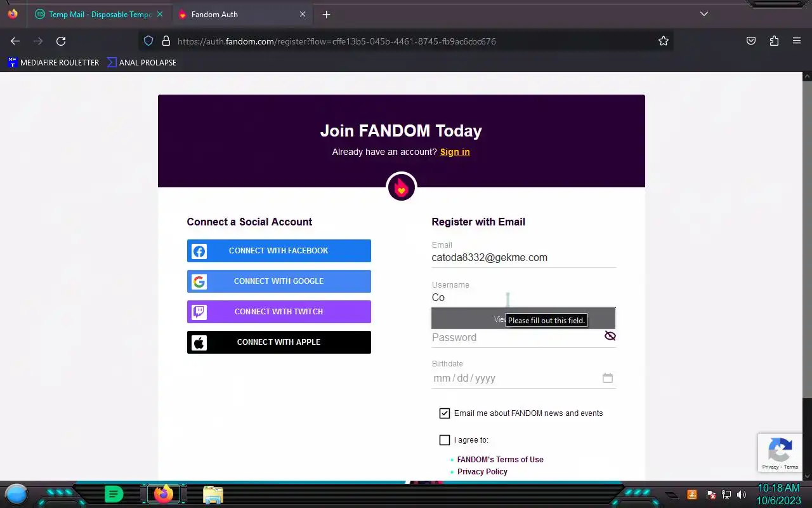812x508 pixels.
Task: Close the Temp Mail tab
Action: 159,14
